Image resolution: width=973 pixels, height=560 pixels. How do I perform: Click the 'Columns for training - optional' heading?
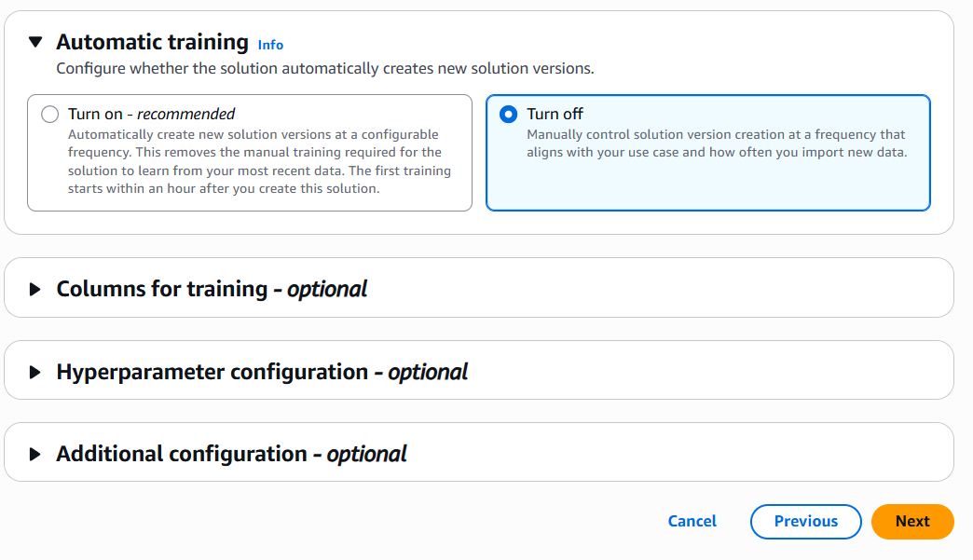pos(212,289)
